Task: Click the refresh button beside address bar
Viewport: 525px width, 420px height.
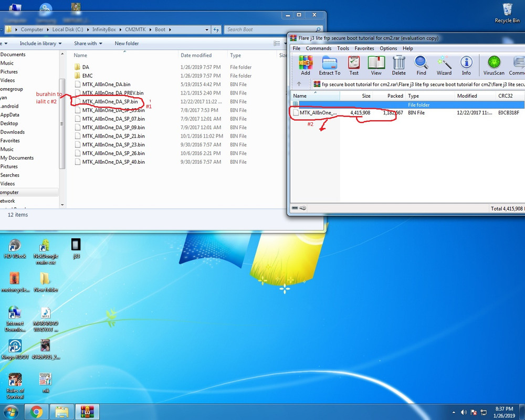Action: tap(216, 29)
